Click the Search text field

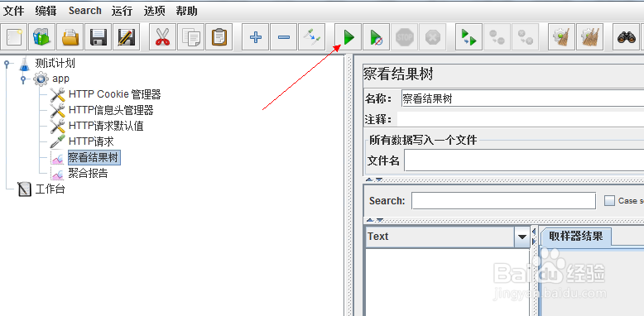coord(503,201)
